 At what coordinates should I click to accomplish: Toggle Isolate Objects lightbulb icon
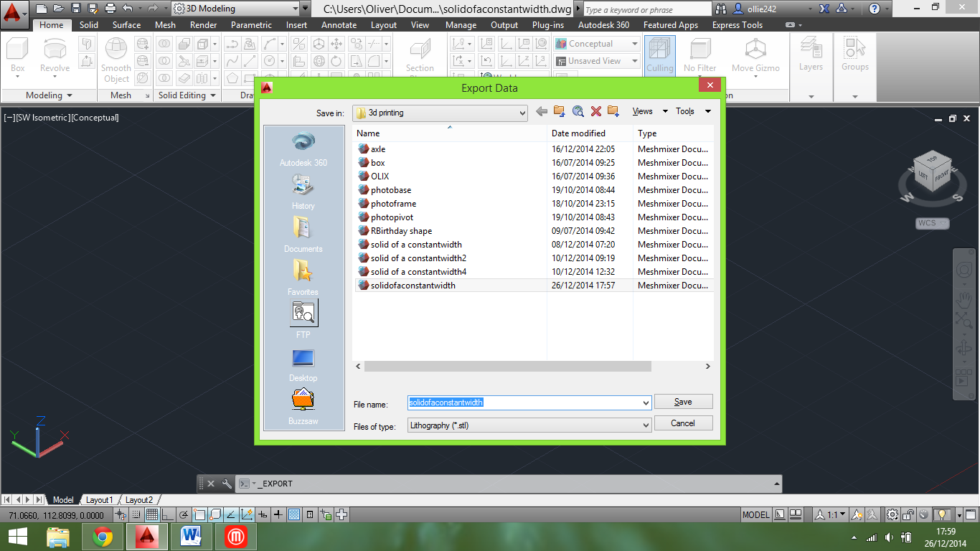tap(941, 514)
